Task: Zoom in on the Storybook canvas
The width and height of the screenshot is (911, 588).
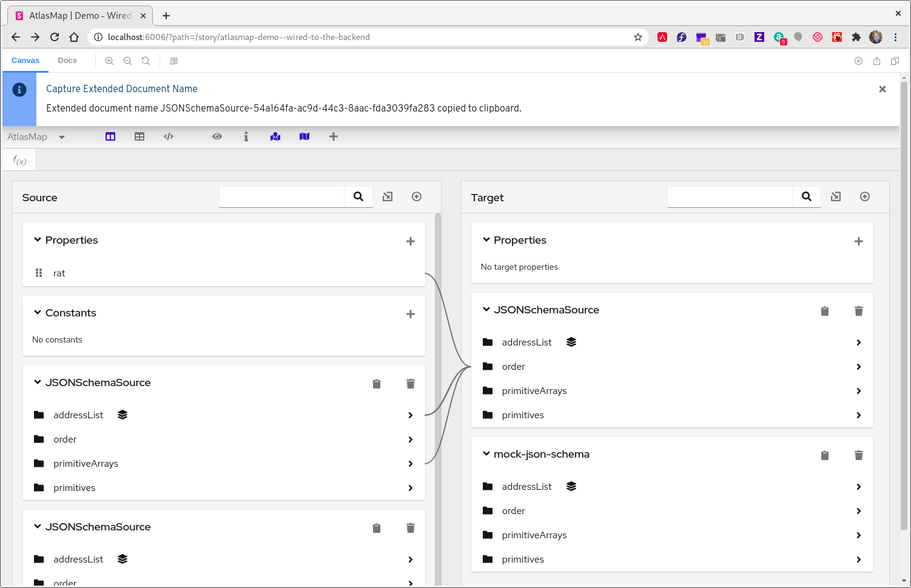Action: click(x=109, y=61)
